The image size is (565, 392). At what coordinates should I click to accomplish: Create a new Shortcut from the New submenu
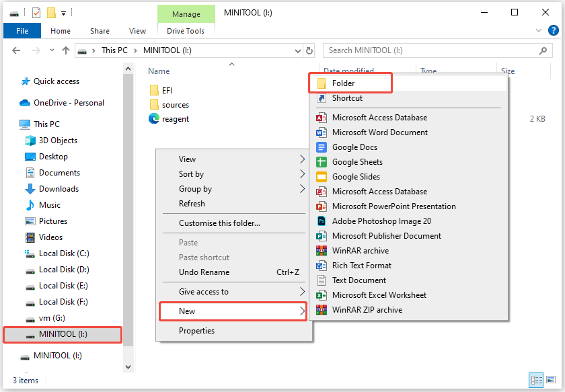tap(408, 98)
